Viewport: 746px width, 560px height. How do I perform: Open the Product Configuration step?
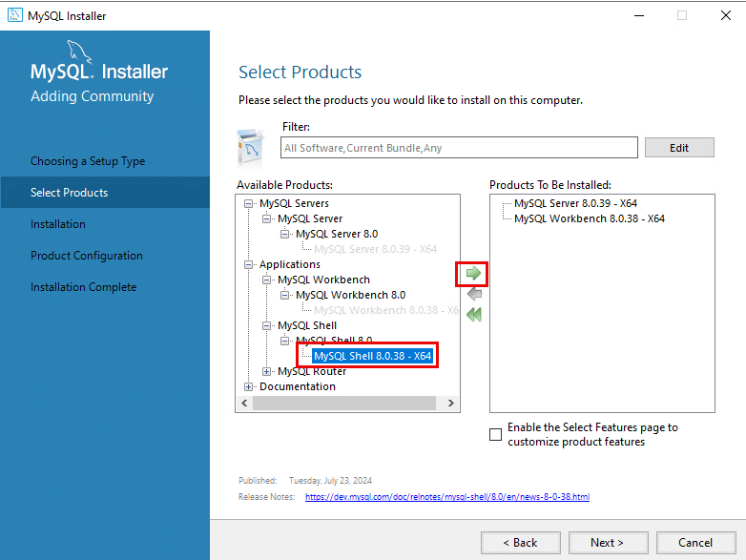(87, 256)
